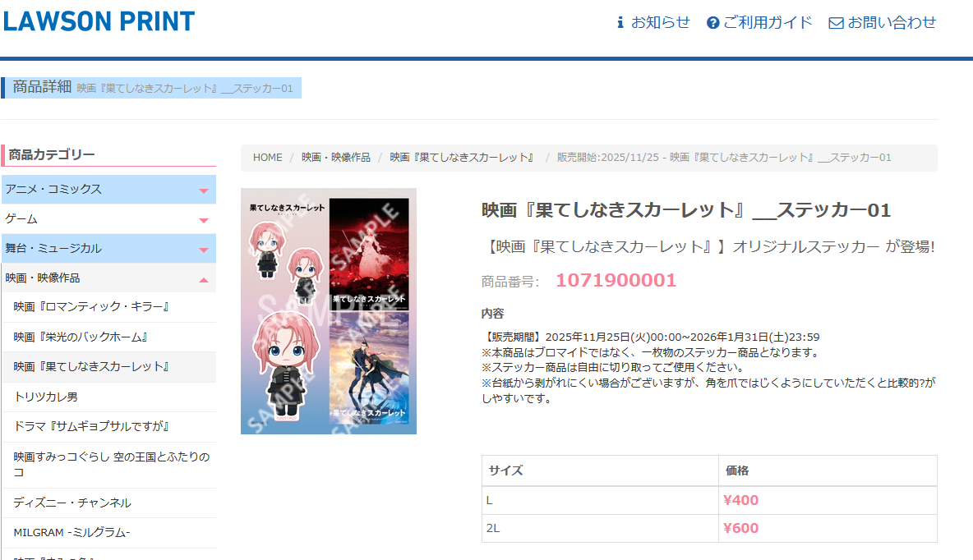Expand the ゲーム category arrow

(204, 220)
